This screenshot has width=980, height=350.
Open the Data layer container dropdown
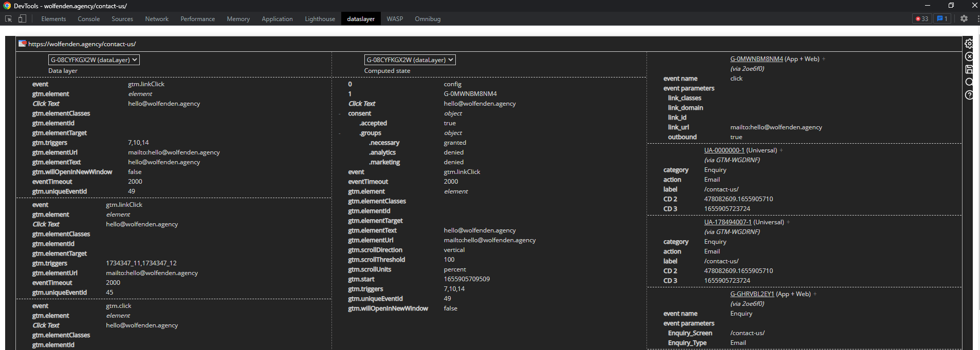click(94, 60)
